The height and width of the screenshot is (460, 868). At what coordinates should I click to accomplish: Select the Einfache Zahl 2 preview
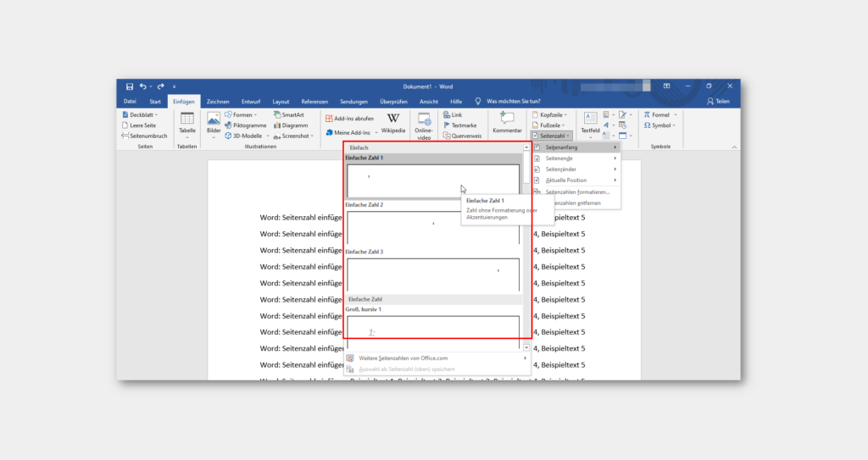pos(432,226)
